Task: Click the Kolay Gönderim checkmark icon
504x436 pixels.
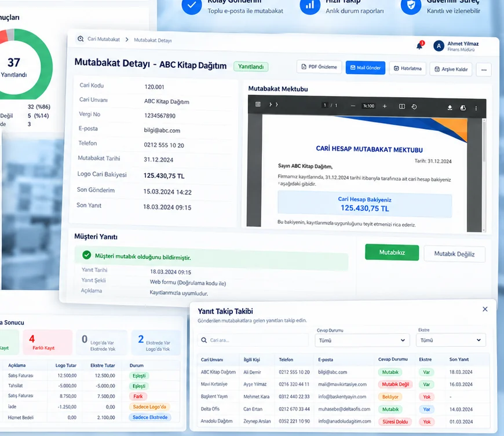Action: (192, 5)
